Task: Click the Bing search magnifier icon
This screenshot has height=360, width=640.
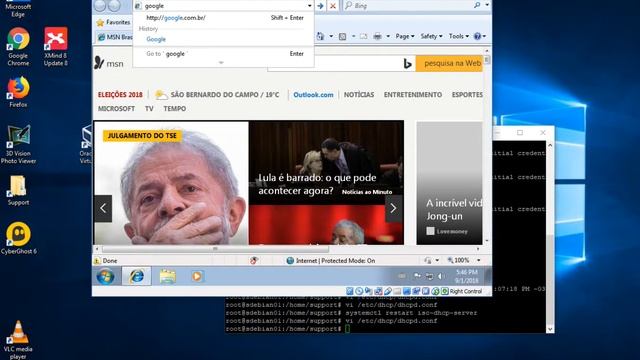Action: 477,5
